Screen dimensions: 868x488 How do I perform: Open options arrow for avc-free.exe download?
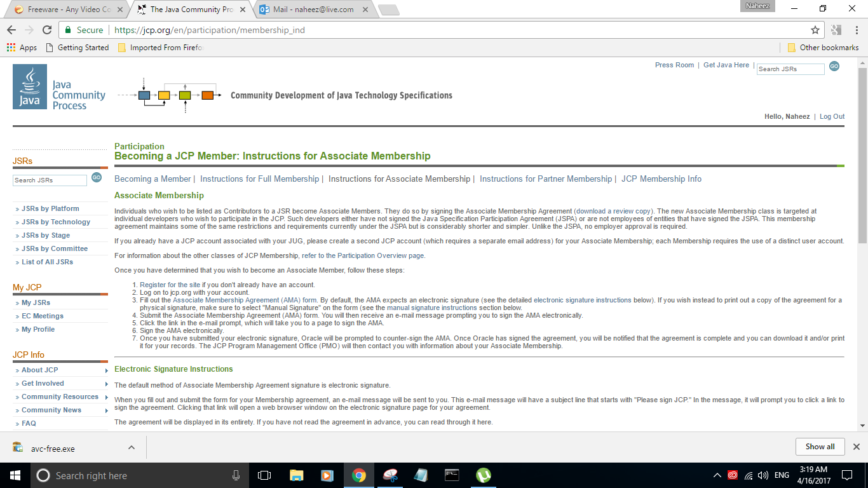tap(131, 447)
